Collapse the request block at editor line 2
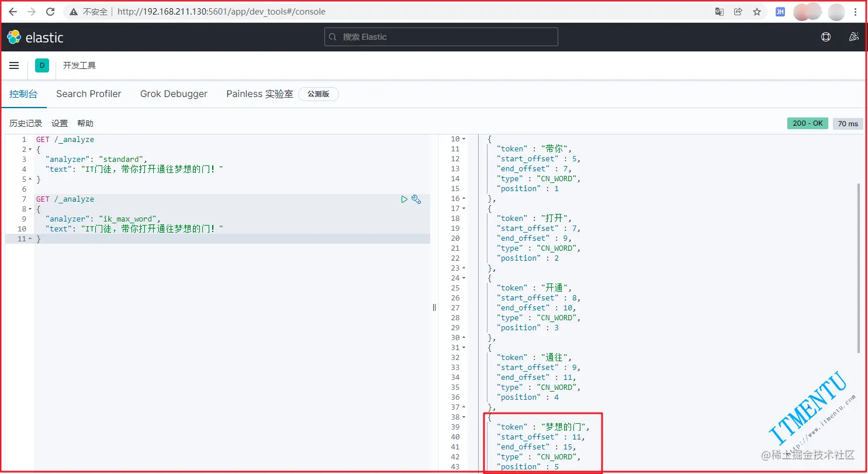 (29, 150)
